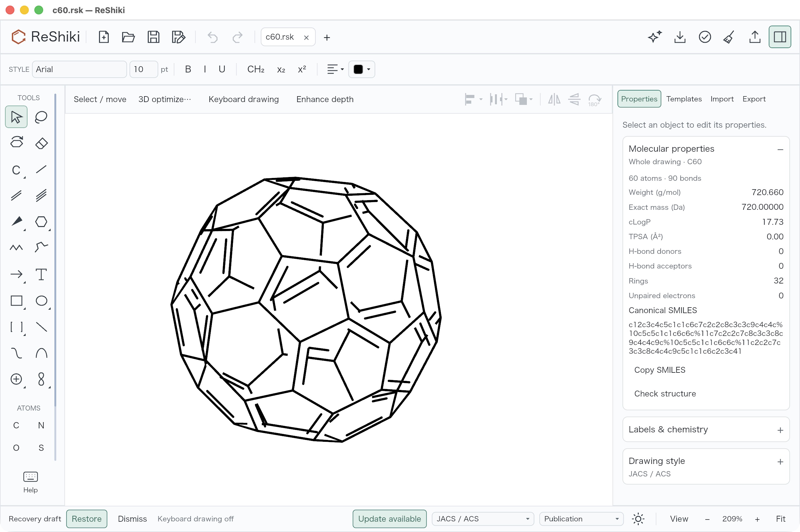Toggle bold formatting
Image resolution: width=800 pixels, height=532 pixels.
coord(188,69)
